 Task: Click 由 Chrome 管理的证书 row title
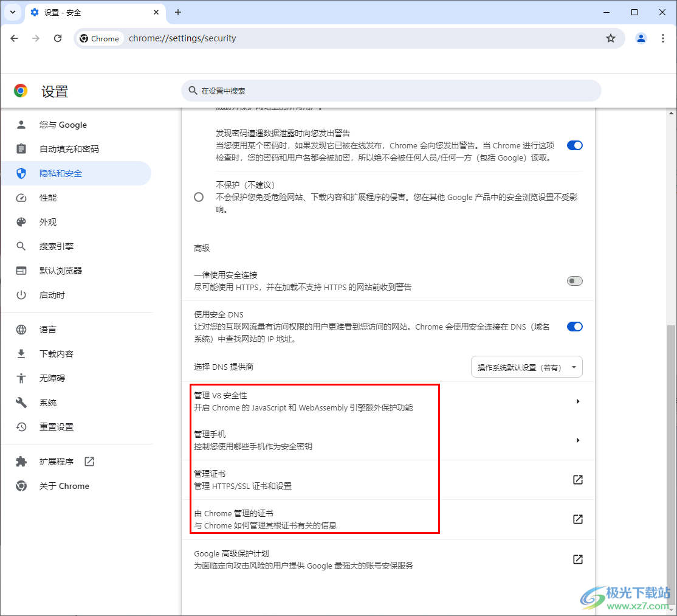coord(233,513)
